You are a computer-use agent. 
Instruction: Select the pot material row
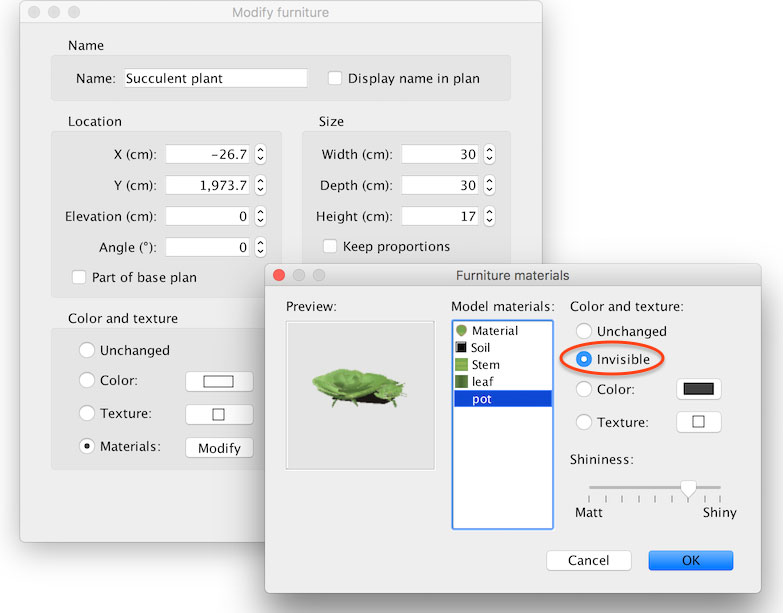point(481,399)
